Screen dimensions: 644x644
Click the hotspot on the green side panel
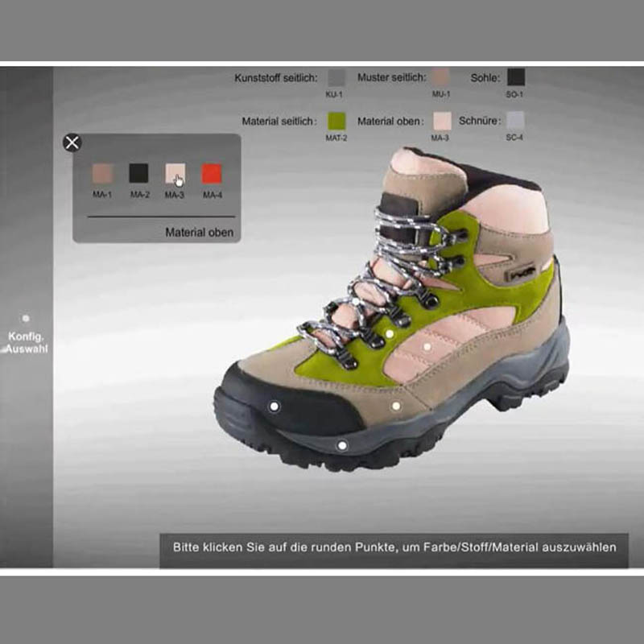coord(389,332)
